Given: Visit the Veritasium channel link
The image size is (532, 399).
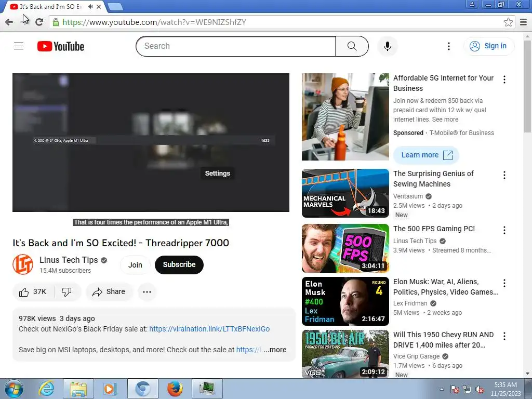Looking at the screenshot, I should point(408,196).
